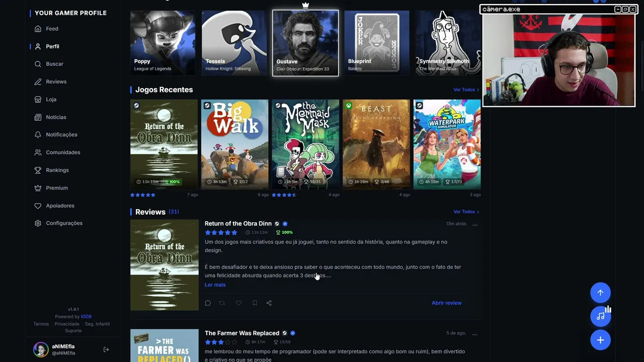Select the Gustave character card
Viewport: 644px width, 362px height.
pos(305,43)
